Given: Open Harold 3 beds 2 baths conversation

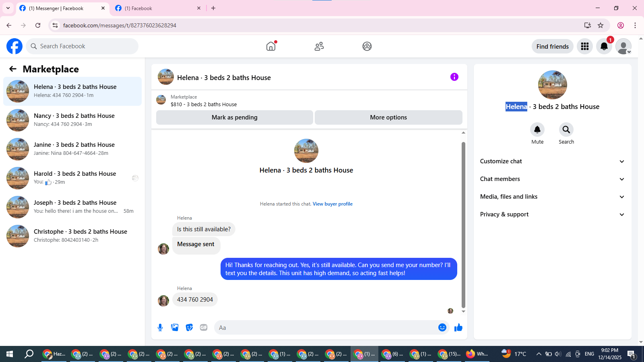Looking at the screenshot, I should (x=72, y=178).
